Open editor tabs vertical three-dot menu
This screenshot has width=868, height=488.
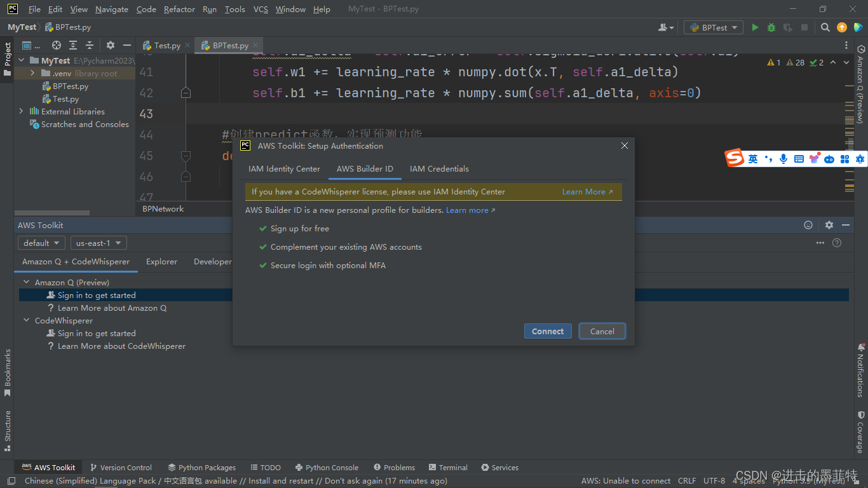(846, 45)
